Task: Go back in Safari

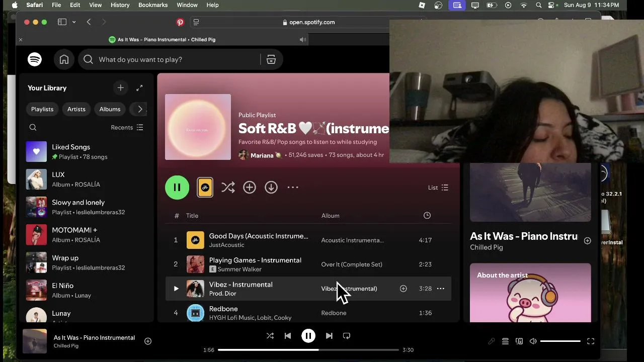Action: click(x=89, y=22)
